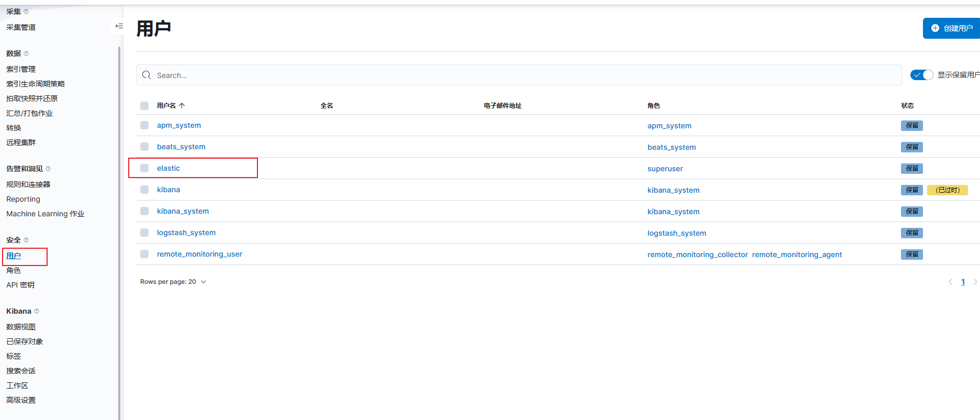This screenshot has width=980, height=420.
Task: Open kibana_system user link
Action: pyautogui.click(x=183, y=211)
